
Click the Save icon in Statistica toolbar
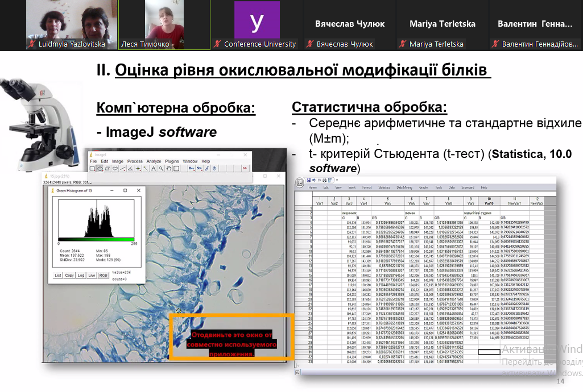pyautogui.click(x=309, y=180)
